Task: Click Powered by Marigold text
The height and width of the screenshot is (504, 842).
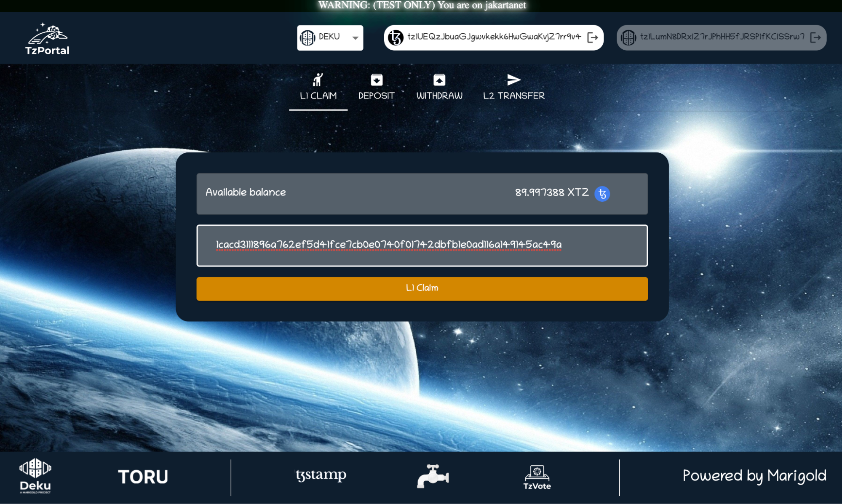Action: pyautogui.click(x=754, y=476)
